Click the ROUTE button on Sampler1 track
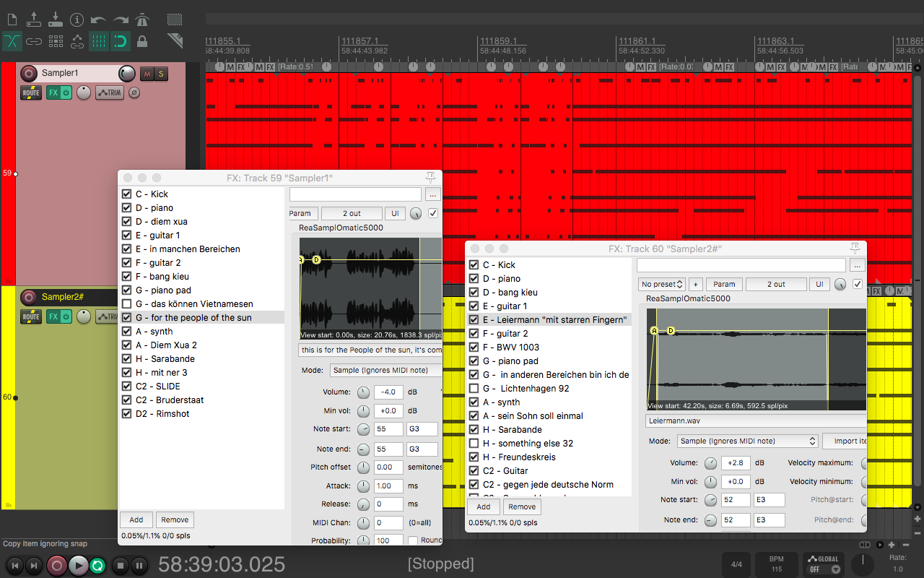 (30, 92)
